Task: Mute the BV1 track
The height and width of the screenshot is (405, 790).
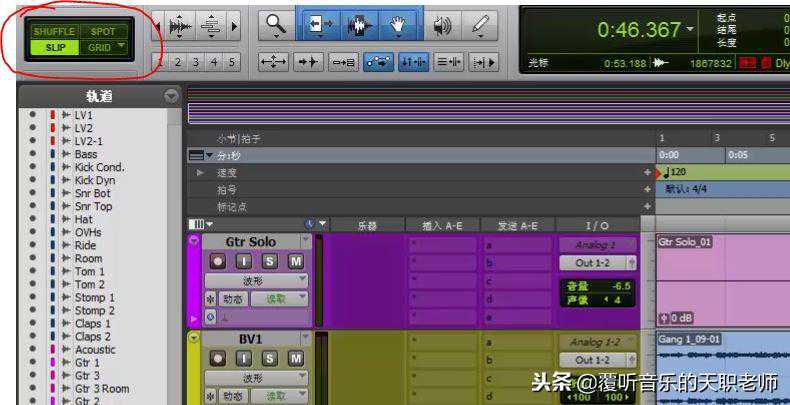Action: click(x=296, y=358)
